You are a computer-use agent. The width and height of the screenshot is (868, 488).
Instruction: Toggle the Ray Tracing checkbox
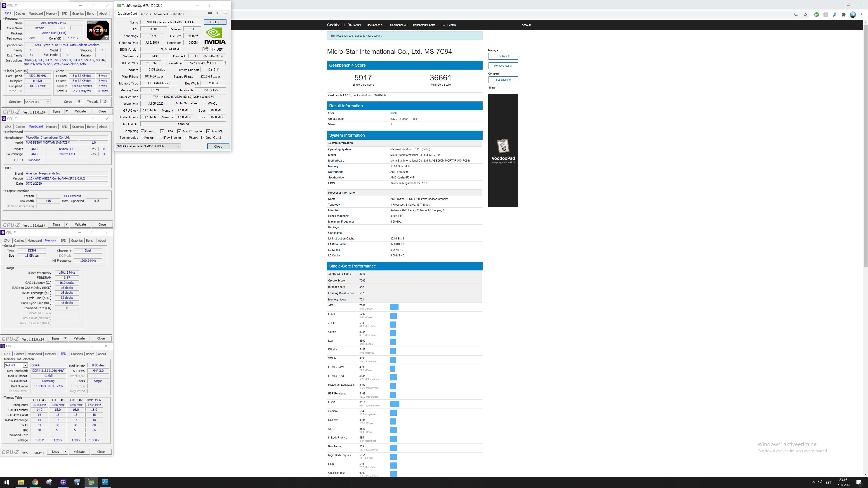coord(162,137)
